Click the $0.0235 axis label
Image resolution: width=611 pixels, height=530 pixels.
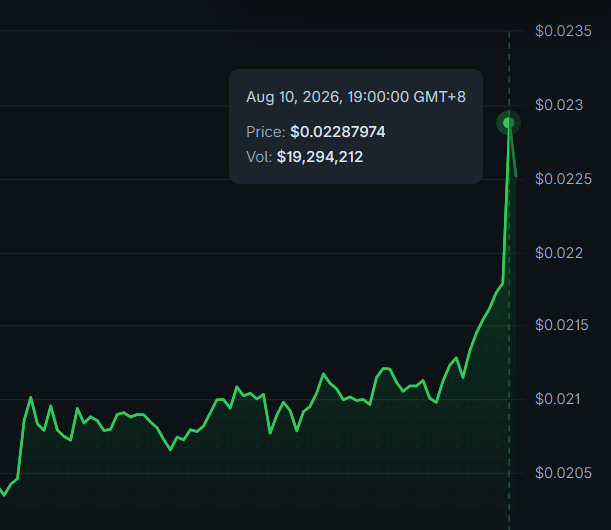[x=563, y=31]
